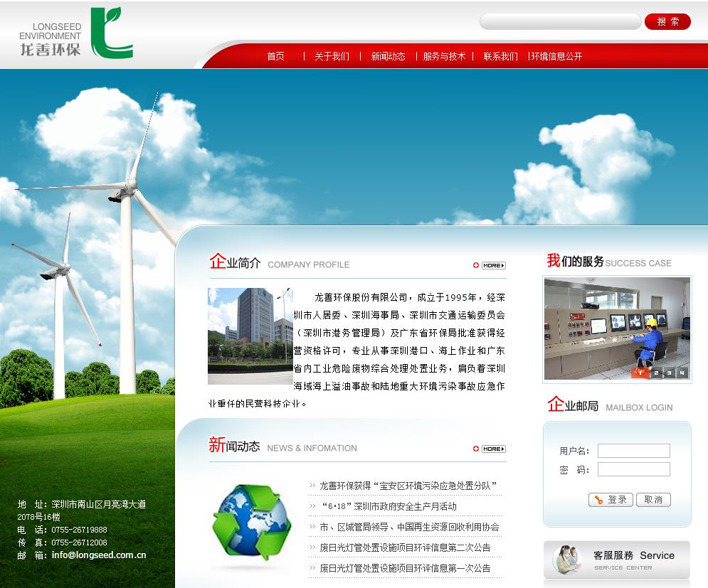Click the 企业邮局 Mailbox Login heading
Viewport: 708px width, 588px height.
point(610,405)
